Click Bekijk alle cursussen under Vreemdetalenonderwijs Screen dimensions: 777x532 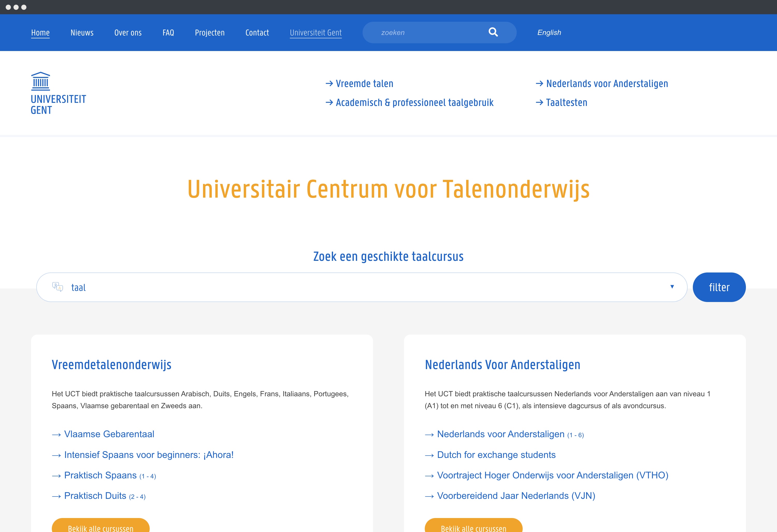(x=101, y=527)
